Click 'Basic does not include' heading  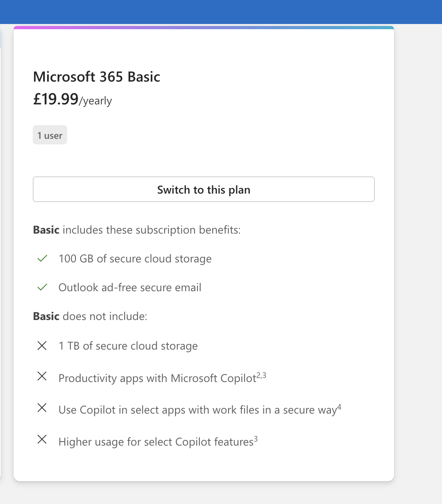(90, 316)
